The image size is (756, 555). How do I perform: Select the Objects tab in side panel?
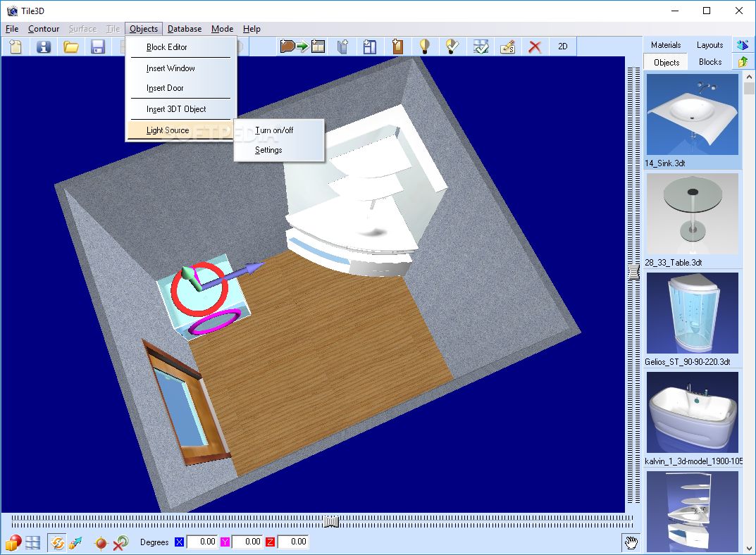(667, 62)
